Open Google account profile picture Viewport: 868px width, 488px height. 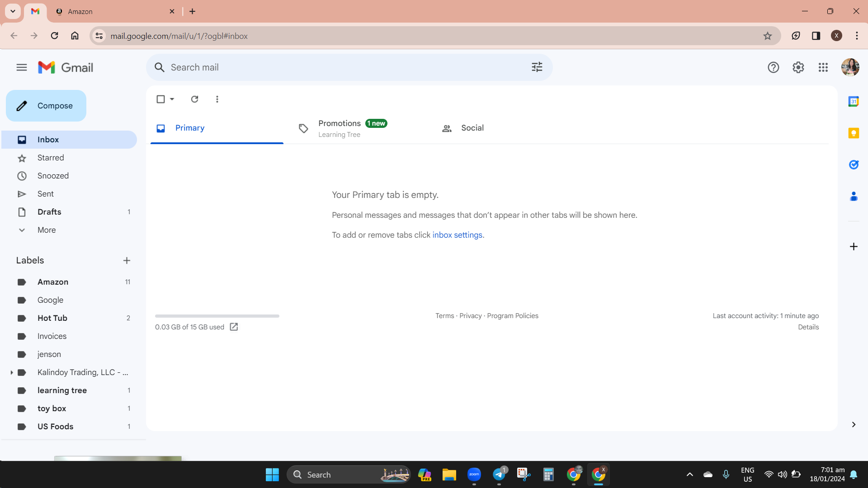[x=850, y=67]
